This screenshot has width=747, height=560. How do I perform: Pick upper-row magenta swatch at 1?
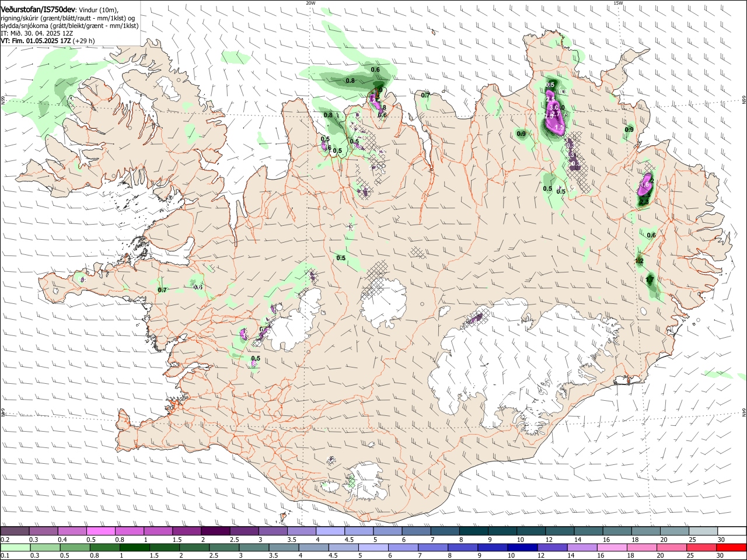(158, 531)
